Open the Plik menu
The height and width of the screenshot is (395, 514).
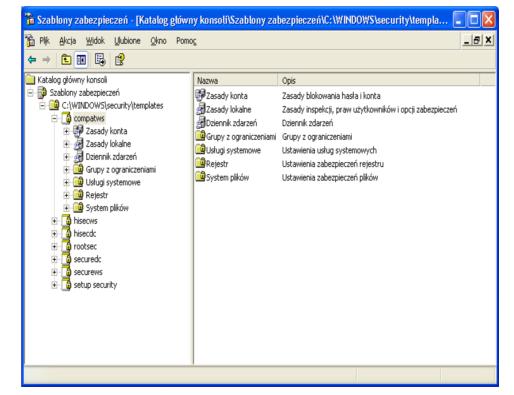pyautogui.click(x=44, y=41)
